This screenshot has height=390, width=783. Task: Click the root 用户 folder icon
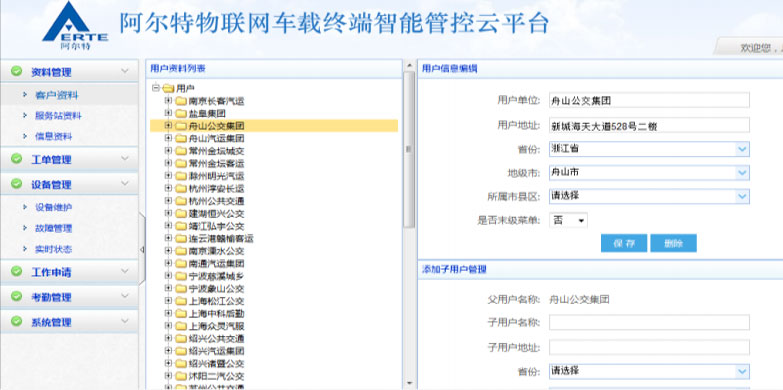click(x=168, y=88)
